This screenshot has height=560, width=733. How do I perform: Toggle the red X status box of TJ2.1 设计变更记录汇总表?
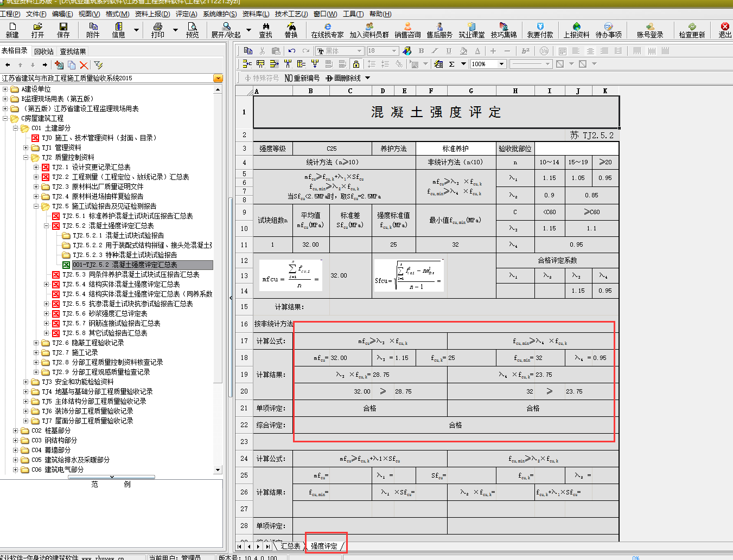46,168
